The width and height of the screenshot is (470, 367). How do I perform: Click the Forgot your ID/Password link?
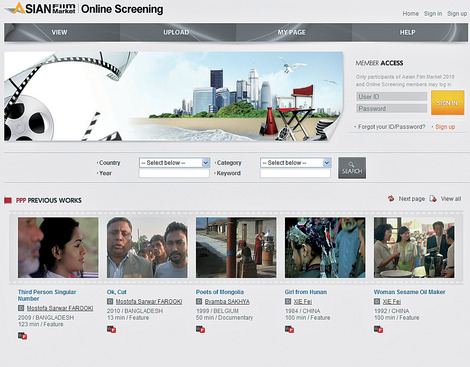tap(391, 127)
